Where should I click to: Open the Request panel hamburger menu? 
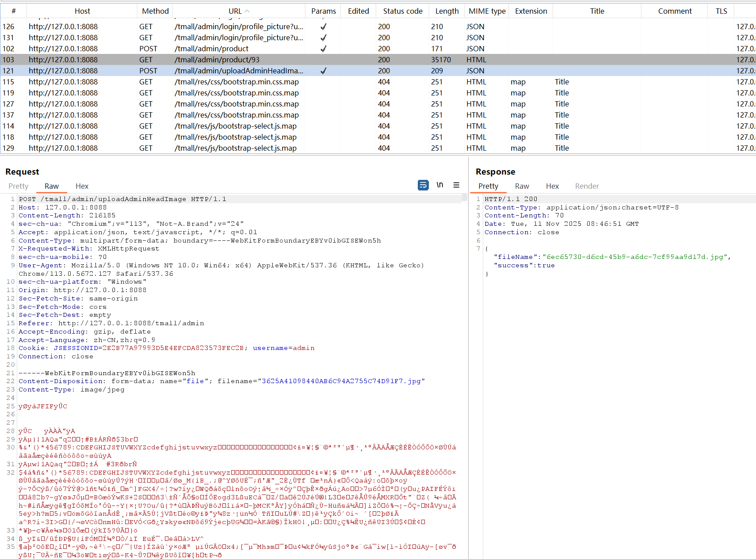456,185
